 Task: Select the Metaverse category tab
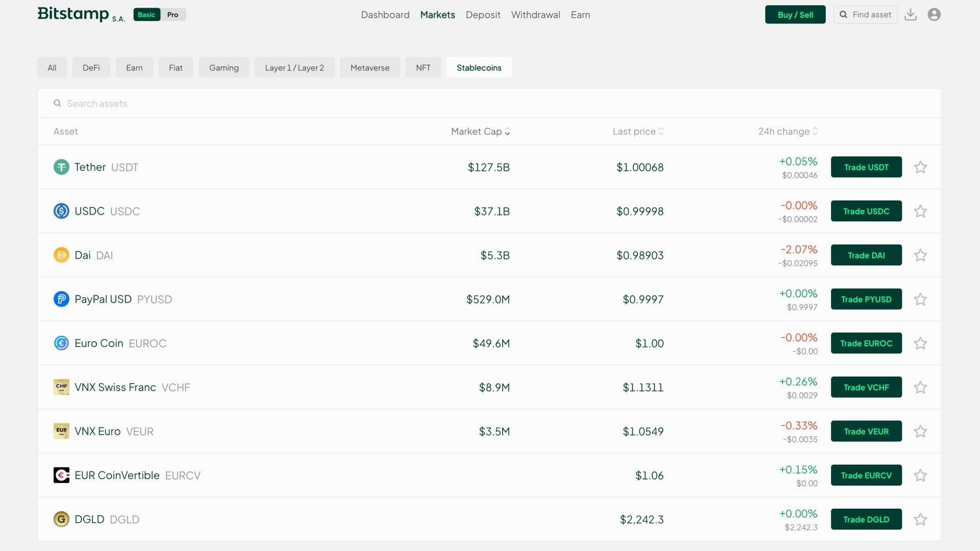pyautogui.click(x=370, y=67)
